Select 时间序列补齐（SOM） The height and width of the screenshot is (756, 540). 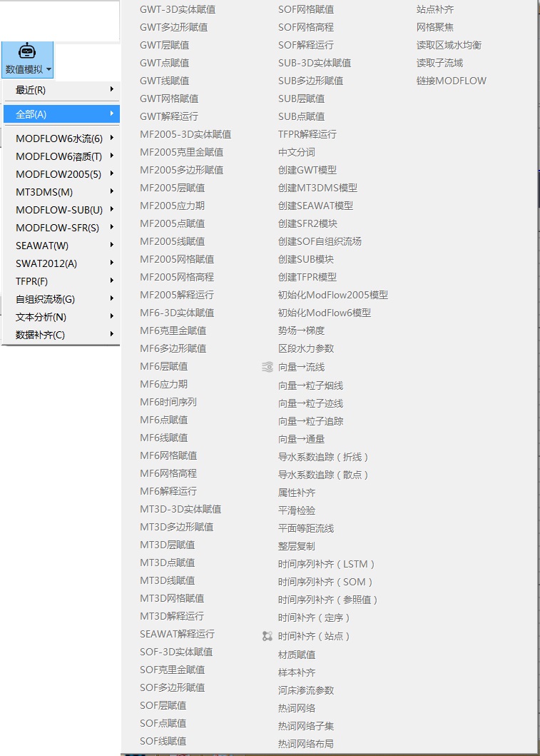point(325,582)
